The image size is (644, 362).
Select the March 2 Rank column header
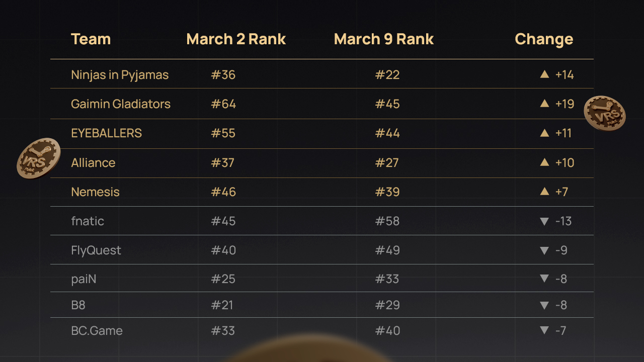tap(236, 39)
